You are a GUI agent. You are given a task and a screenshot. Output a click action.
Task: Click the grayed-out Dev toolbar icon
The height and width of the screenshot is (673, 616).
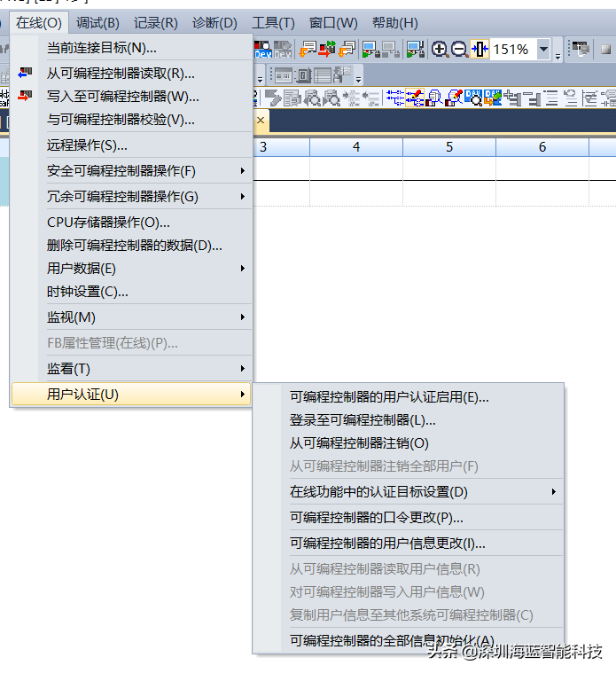click(x=283, y=50)
